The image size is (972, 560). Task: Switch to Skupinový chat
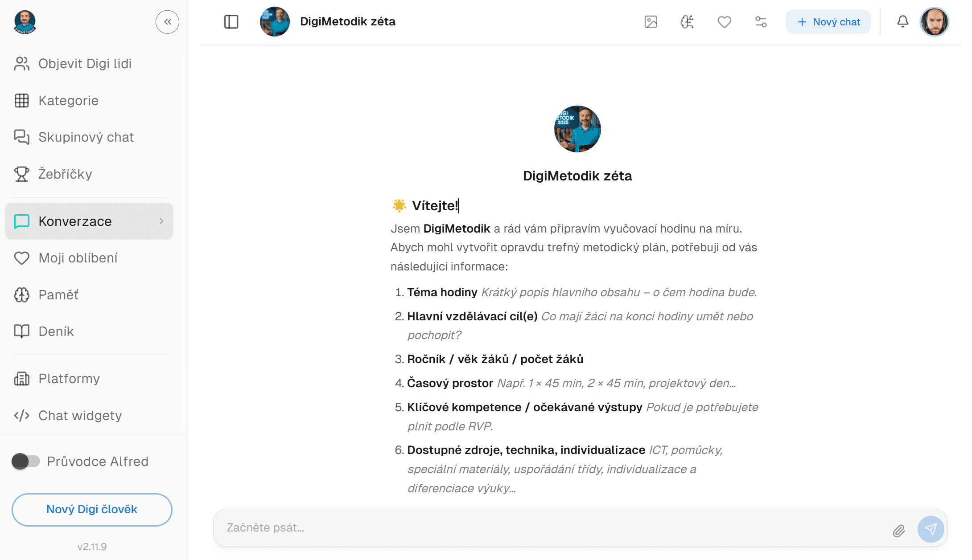[86, 137]
